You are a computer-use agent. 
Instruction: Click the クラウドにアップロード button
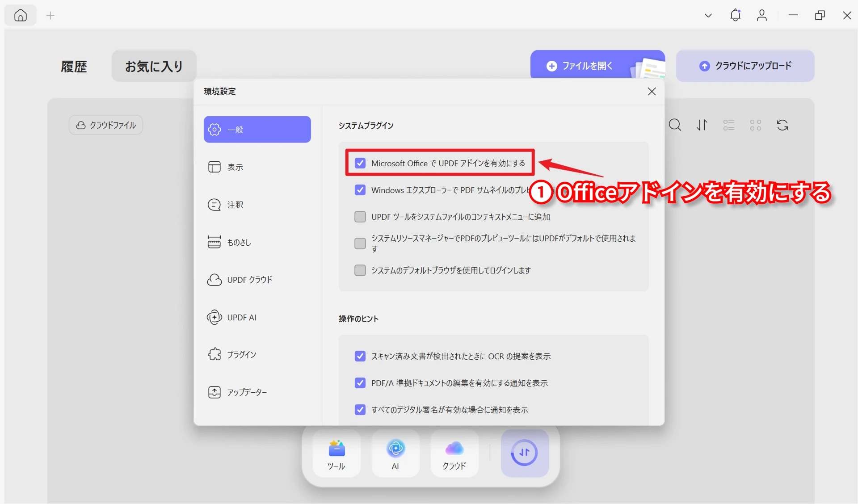point(745,66)
